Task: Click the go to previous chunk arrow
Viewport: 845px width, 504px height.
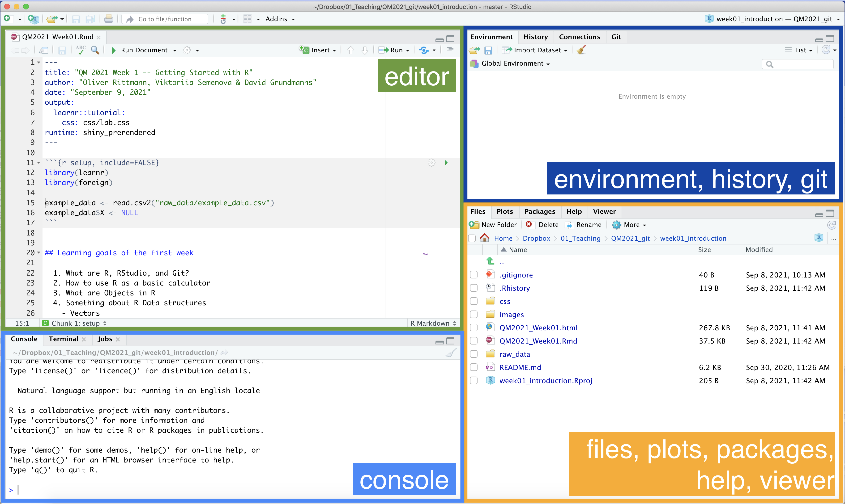Action: pos(350,50)
